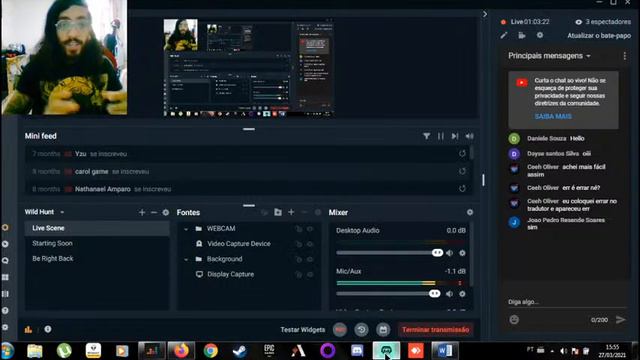This screenshot has width=640, height=360.
Task: Pause the Mini feed alert queue
Action: coord(441,136)
